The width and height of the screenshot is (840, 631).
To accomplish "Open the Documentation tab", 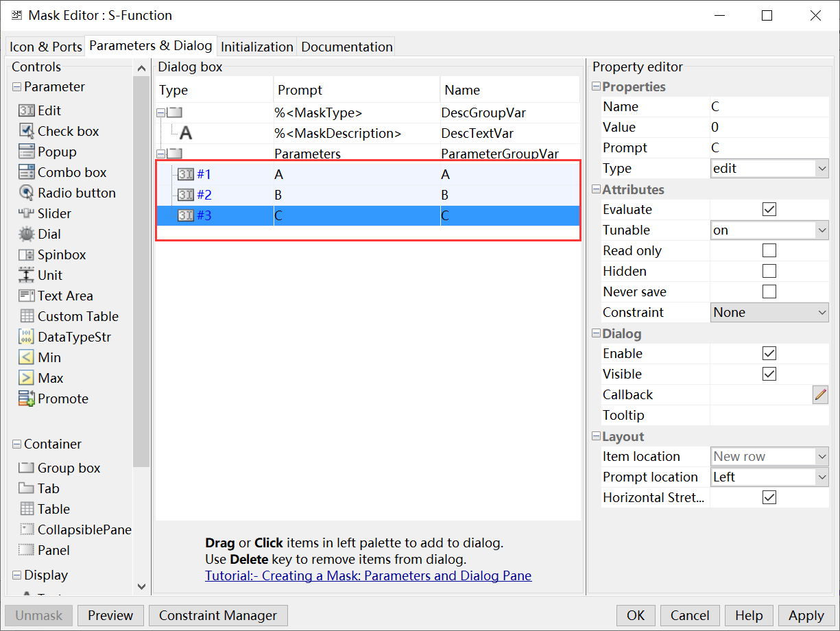I will (347, 47).
